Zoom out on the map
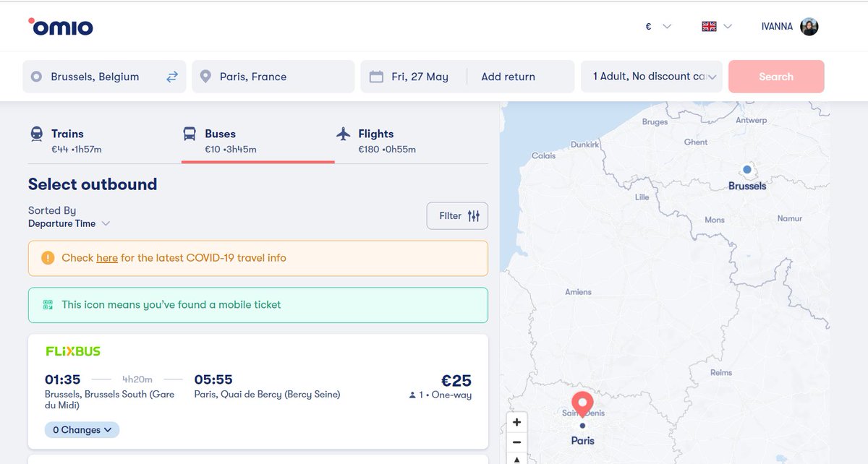This screenshot has height=464, width=868. click(516, 442)
